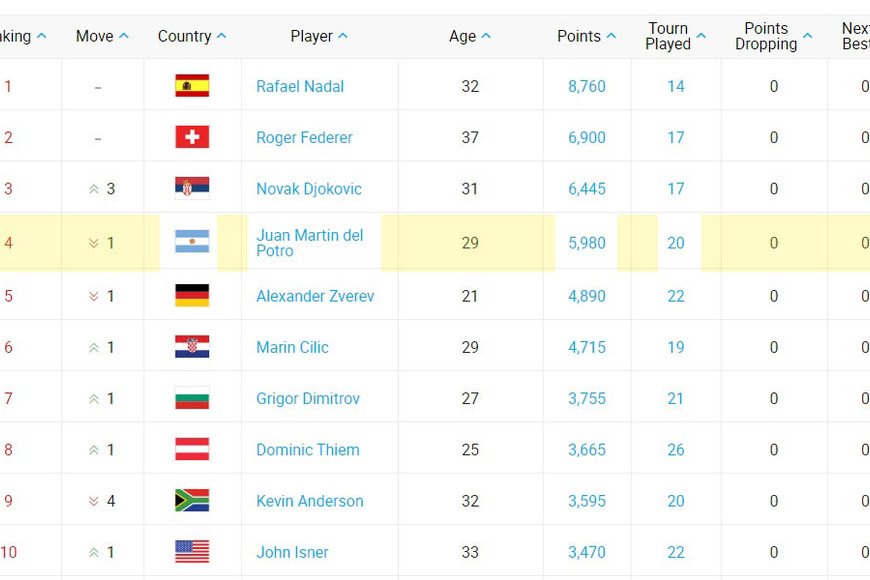Click the Argentina flag icon
The width and height of the screenshot is (870, 580).
(x=192, y=242)
